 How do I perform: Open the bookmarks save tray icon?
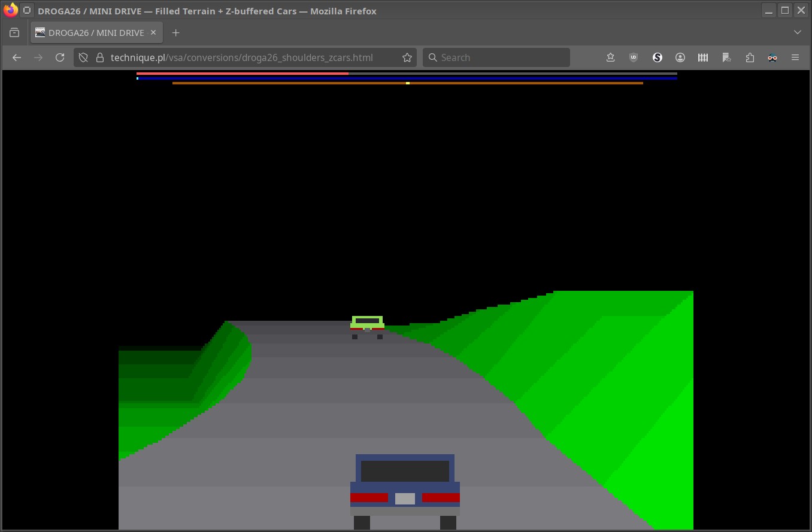coord(610,57)
